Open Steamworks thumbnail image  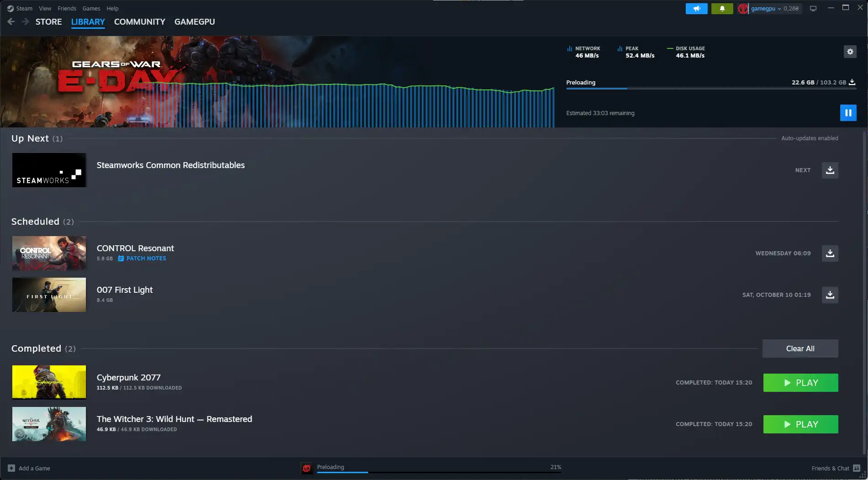click(49, 170)
